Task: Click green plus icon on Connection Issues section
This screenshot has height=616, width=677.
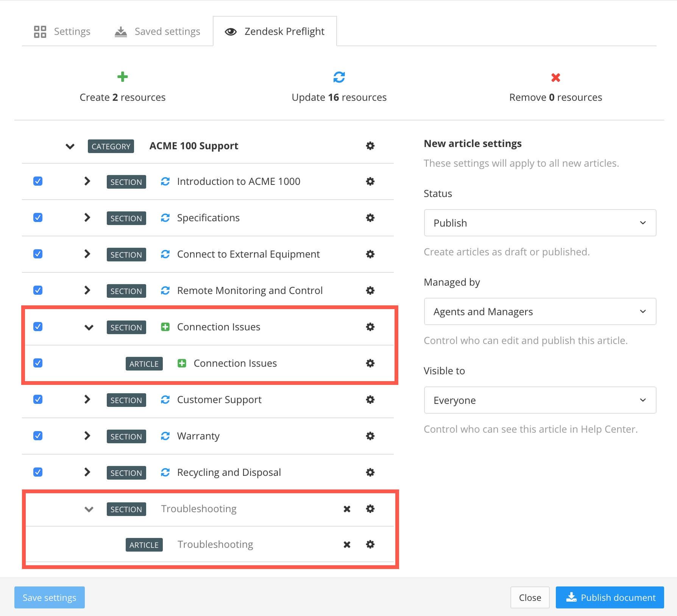Action: tap(165, 327)
